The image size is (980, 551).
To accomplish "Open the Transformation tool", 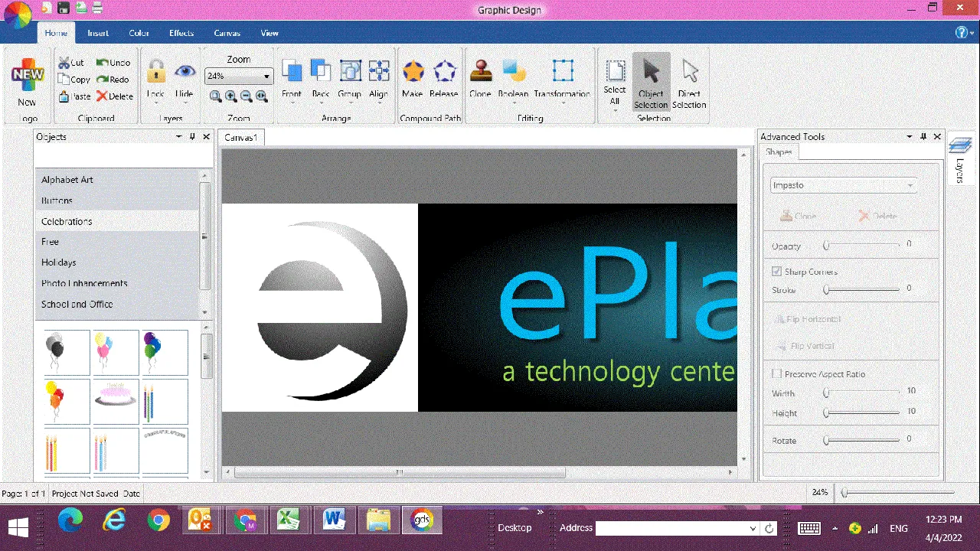I will (563, 70).
